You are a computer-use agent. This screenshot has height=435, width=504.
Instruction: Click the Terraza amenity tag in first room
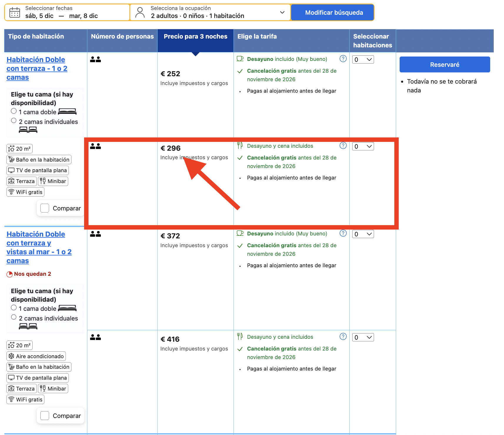tap(21, 181)
